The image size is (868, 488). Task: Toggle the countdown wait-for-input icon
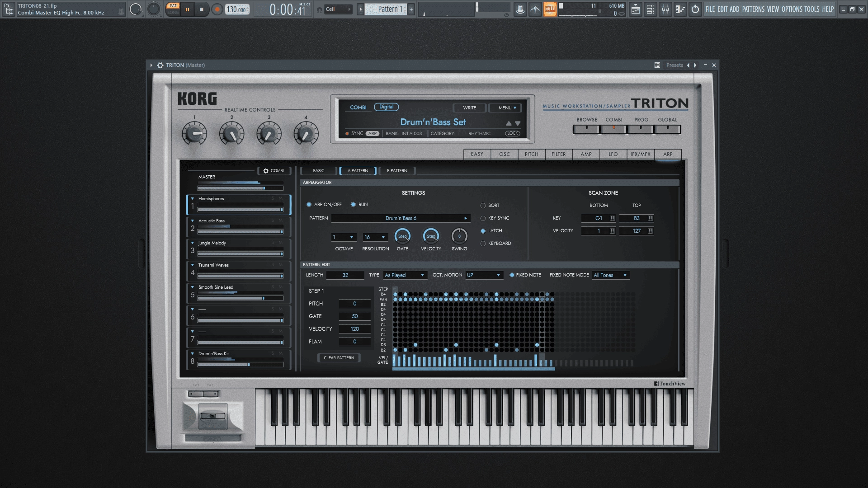pos(535,9)
